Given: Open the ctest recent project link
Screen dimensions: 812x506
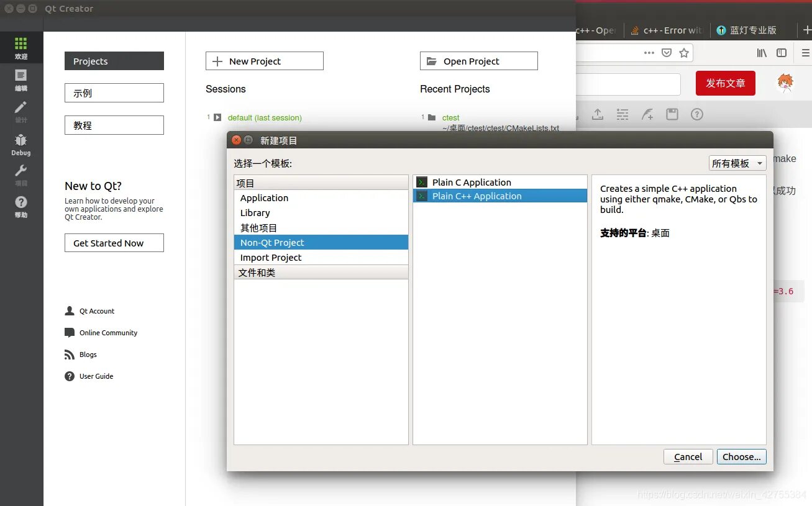Looking at the screenshot, I should (x=451, y=117).
